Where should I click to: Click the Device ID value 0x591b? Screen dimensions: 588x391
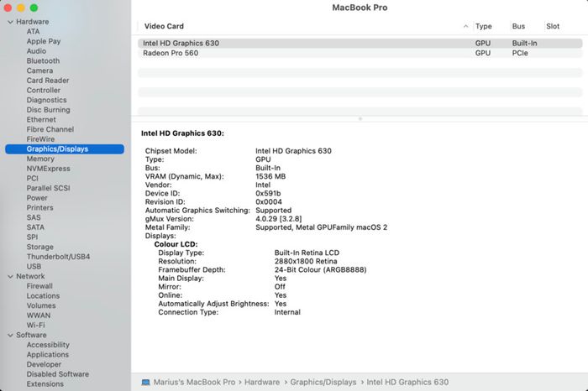click(268, 194)
